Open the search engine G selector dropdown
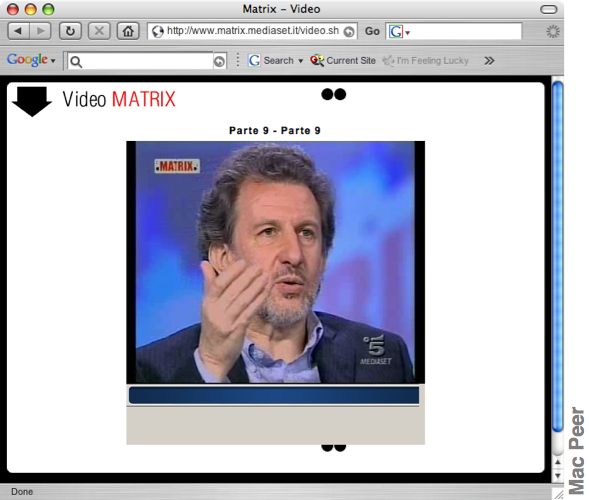The image size is (589, 500). (399, 32)
